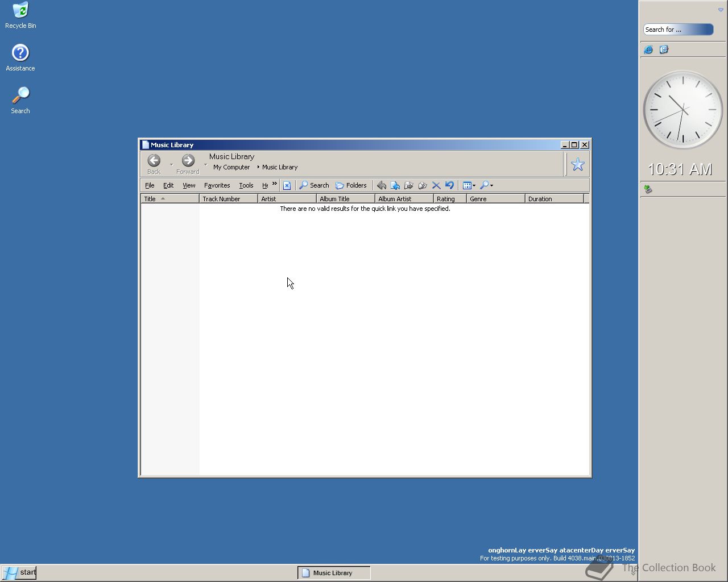Sort by the Artist column header
Screen dimensions: 728x582
tap(287, 199)
